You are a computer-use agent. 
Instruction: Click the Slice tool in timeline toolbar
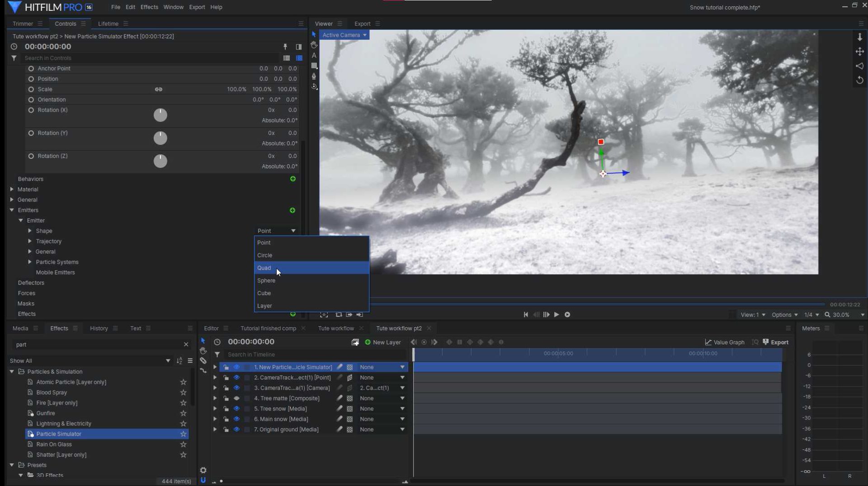tap(203, 361)
